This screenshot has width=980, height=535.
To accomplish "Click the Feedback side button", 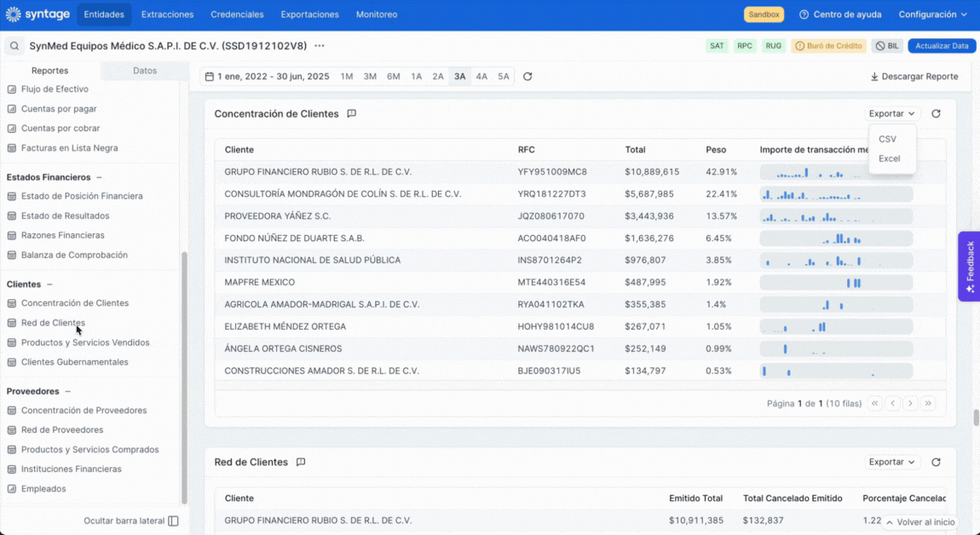I will [970, 267].
